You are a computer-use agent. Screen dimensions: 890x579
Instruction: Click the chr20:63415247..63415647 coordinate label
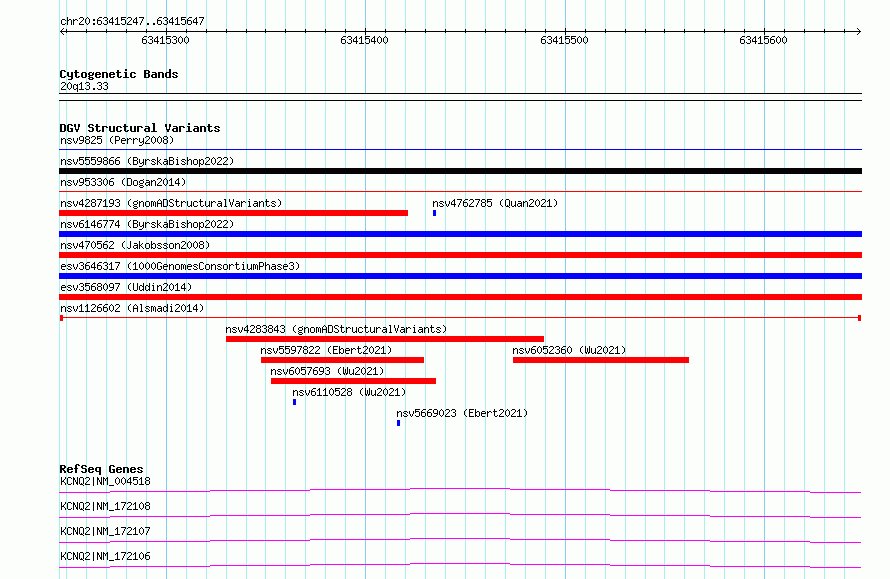pos(132,22)
